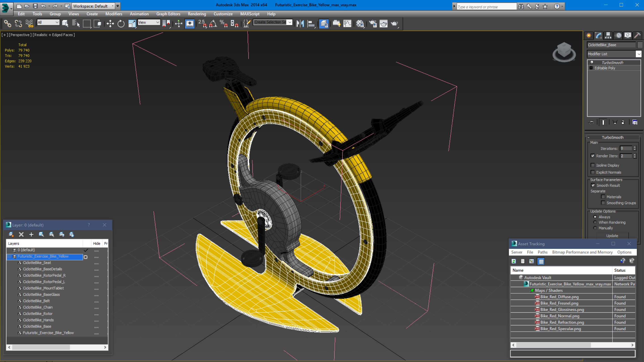Select the Manually update option

[x=595, y=228]
